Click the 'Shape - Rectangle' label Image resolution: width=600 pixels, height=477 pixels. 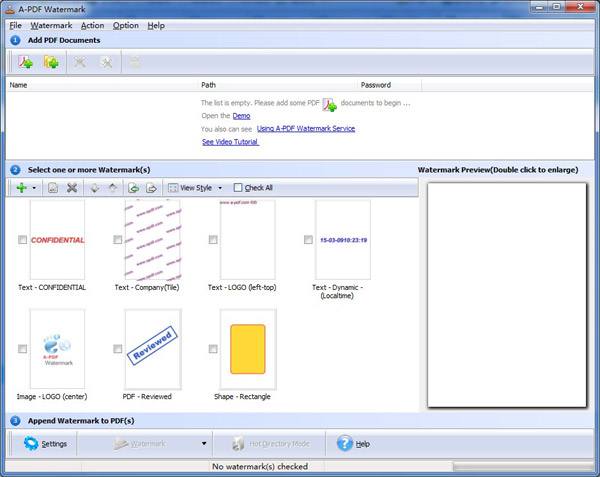click(x=242, y=397)
